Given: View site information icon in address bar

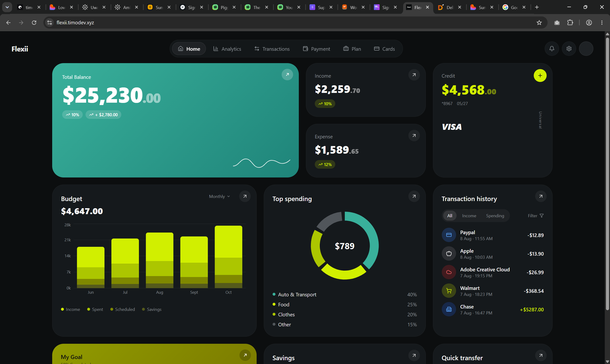Looking at the screenshot, I should click(x=50, y=23).
